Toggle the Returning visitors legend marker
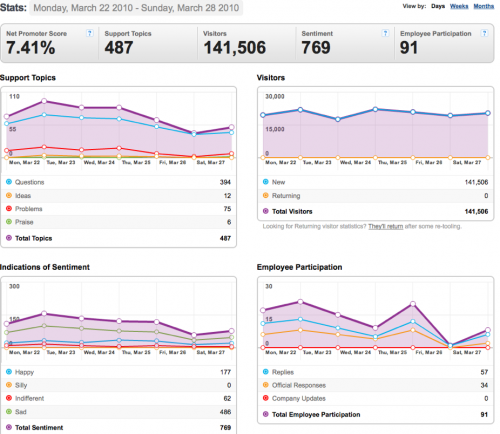Screen dimensions: 500x434 (x=266, y=195)
